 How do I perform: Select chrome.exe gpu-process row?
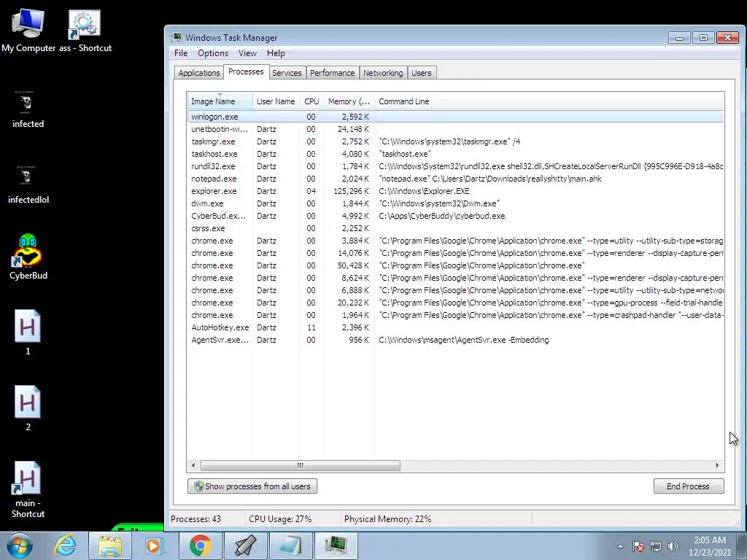[x=455, y=303]
